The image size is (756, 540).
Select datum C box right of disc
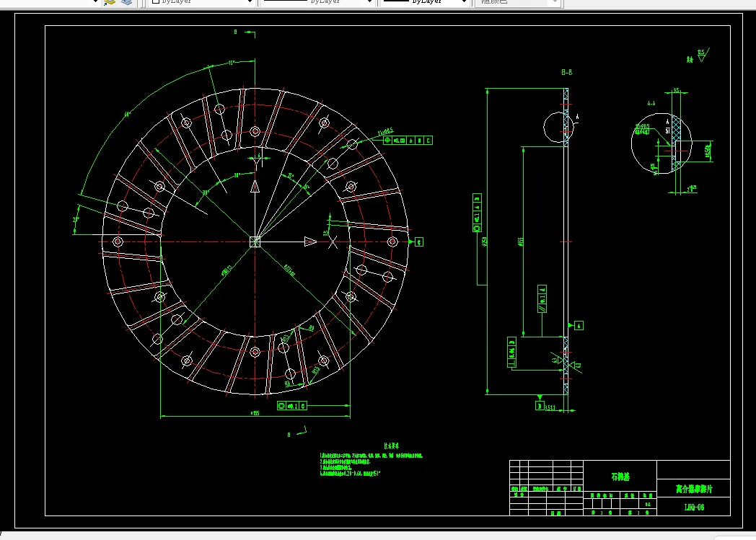(x=419, y=242)
